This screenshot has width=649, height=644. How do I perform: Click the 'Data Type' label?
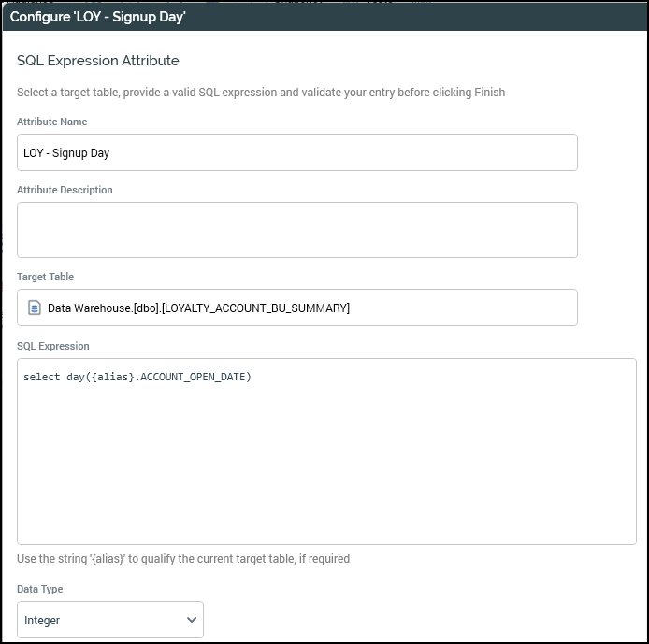(x=40, y=589)
